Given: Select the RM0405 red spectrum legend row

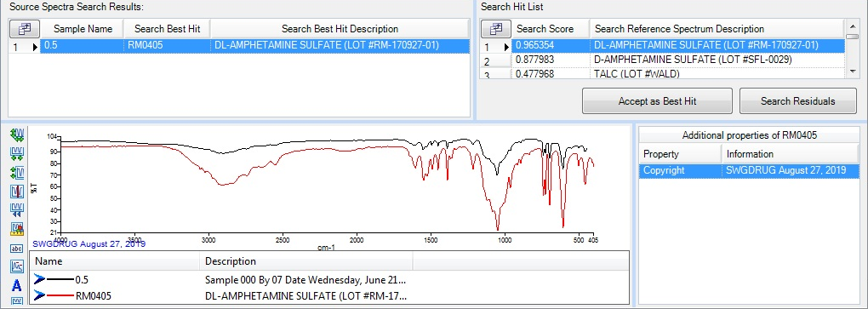Looking at the screenshot, I should click(330, 295).
